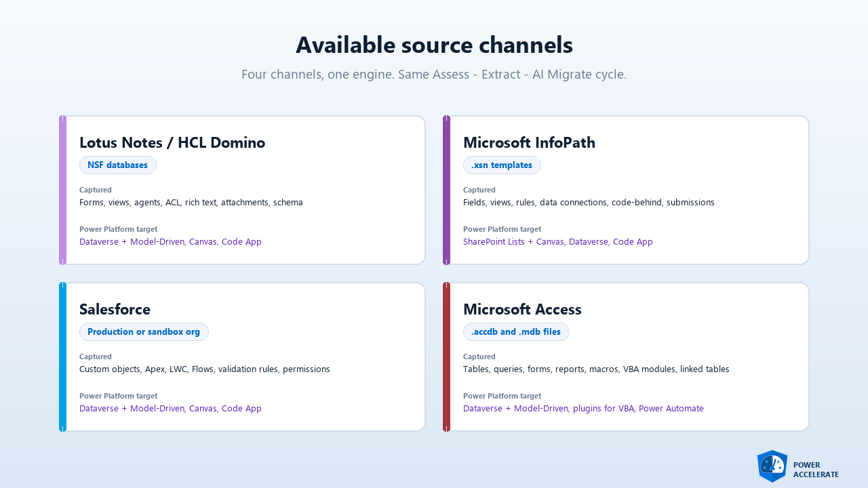The image size is (868, 488).
Task: Click 'Power Platform target' label in InfoPath card
Action: 502,229
